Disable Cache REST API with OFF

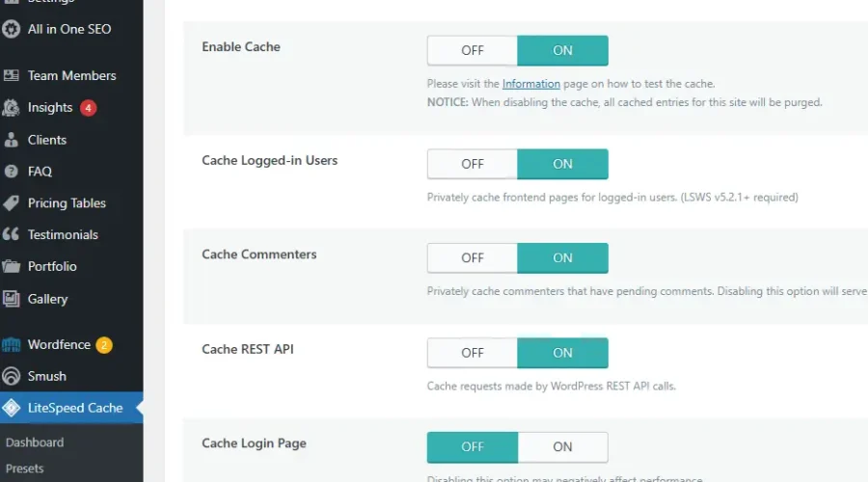473,353
